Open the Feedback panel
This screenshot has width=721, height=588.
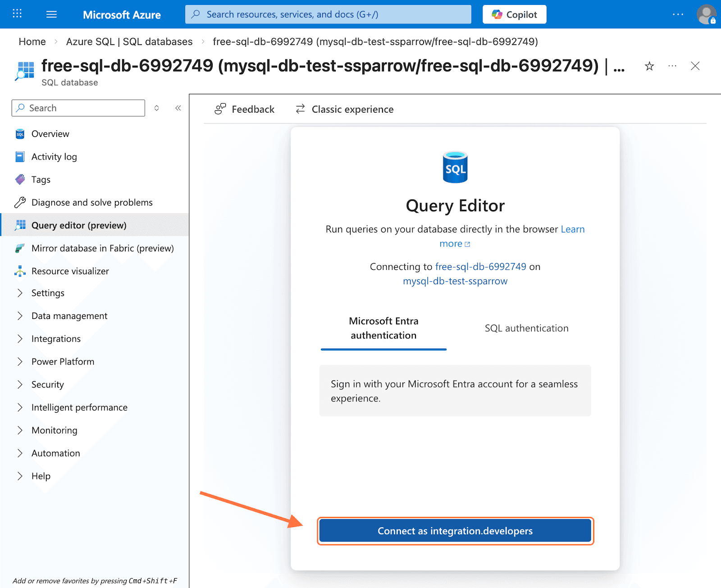245,109
